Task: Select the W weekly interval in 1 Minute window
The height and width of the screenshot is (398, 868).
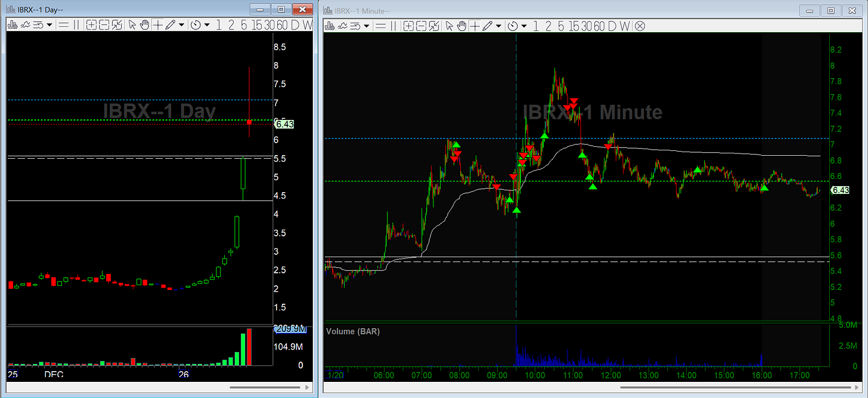Action: click(625, 26)
